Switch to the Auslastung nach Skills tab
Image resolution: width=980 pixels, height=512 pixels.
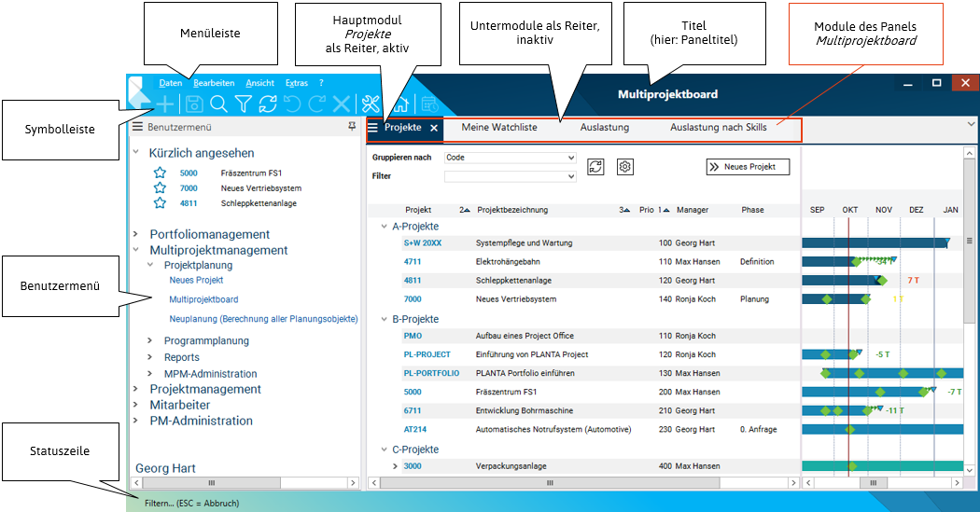[x=718, y=127]
